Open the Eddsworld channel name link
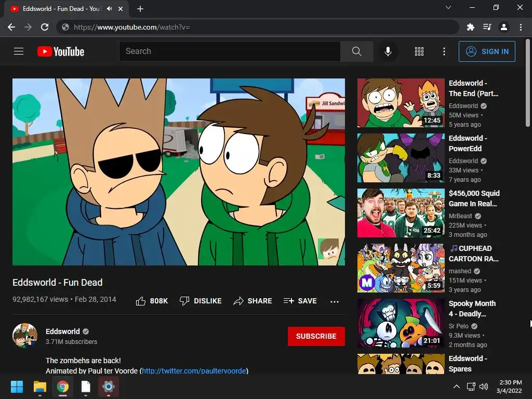532x399 pixels. tap(63, 331)
